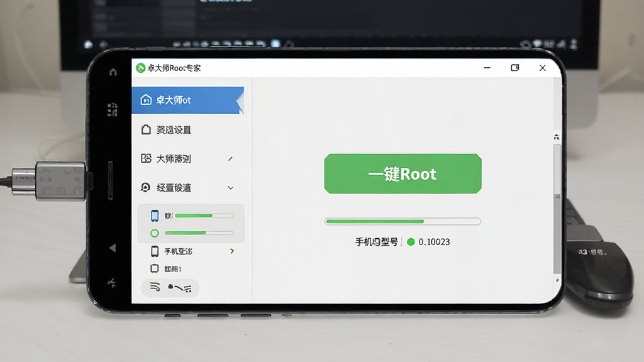
Task: Tap the phone's back triangle navigation icon
Action: coord(113,248)
